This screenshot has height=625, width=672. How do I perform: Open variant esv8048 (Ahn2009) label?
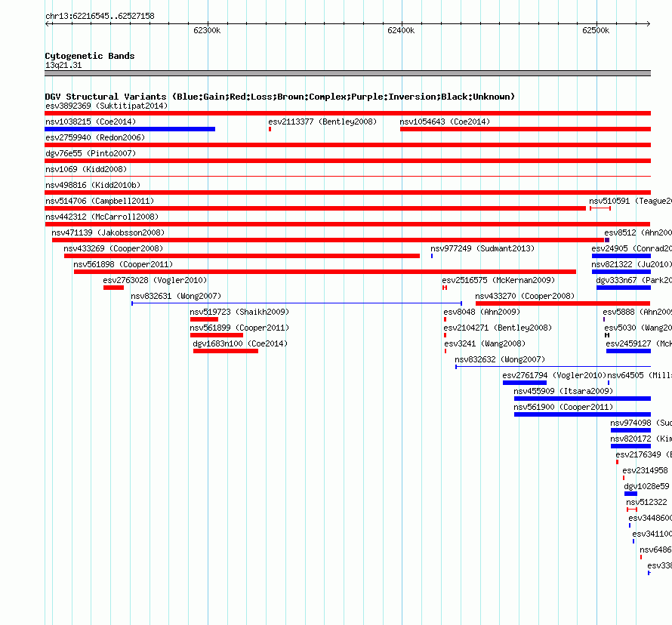point(482,312)
